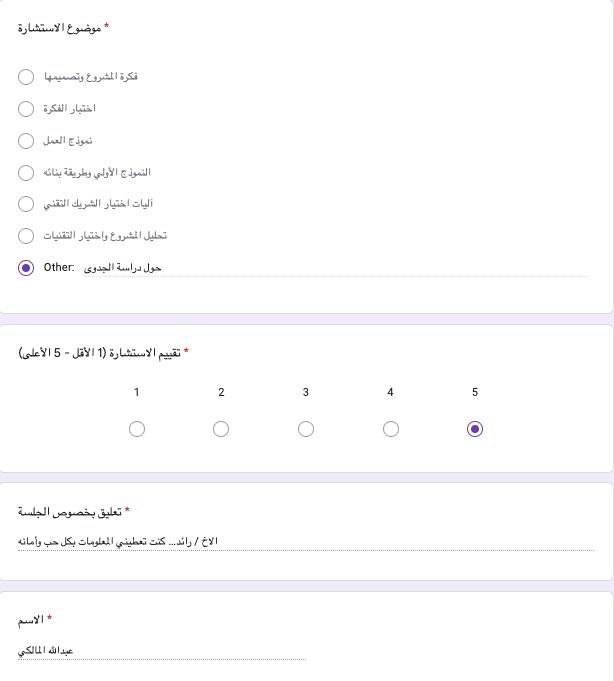
Task: Click the selected rating 5 radio button
Action: pyautogui.click(x=475, y=429)
